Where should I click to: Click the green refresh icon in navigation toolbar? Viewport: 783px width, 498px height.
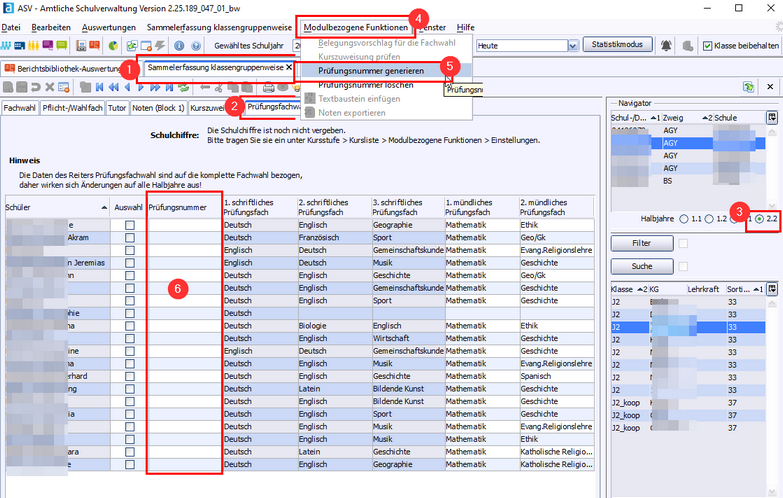coord(184,88)
